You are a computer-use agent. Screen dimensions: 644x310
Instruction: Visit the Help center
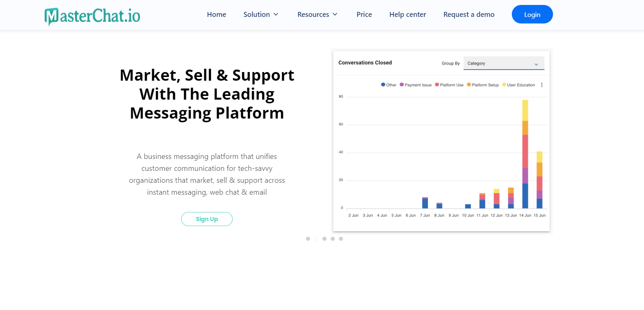point(408,14)
